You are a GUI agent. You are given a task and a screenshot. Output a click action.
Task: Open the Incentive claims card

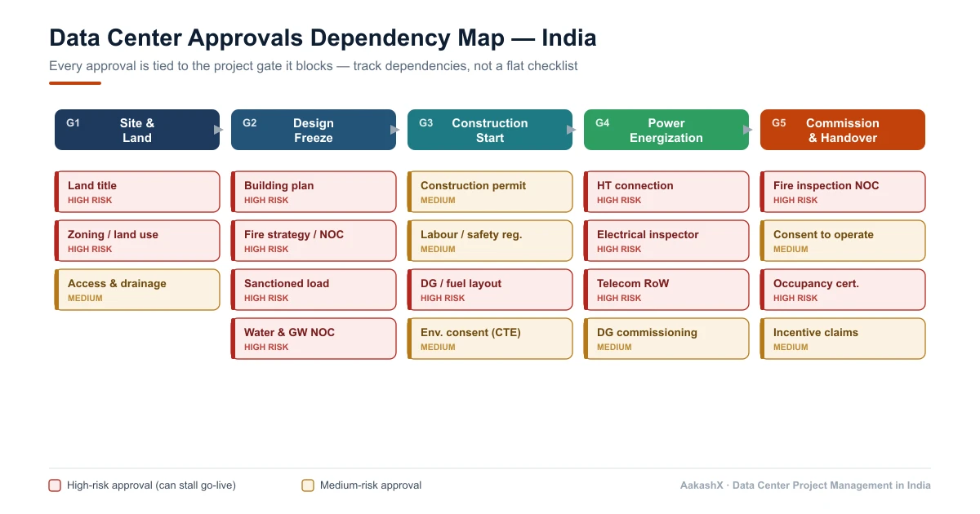843,339
